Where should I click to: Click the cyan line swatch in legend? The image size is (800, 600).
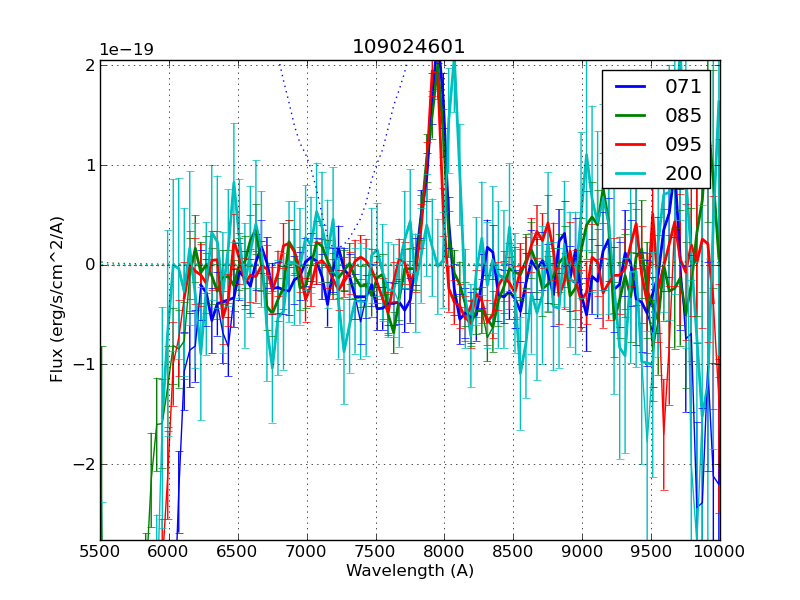tap(630, 174)
